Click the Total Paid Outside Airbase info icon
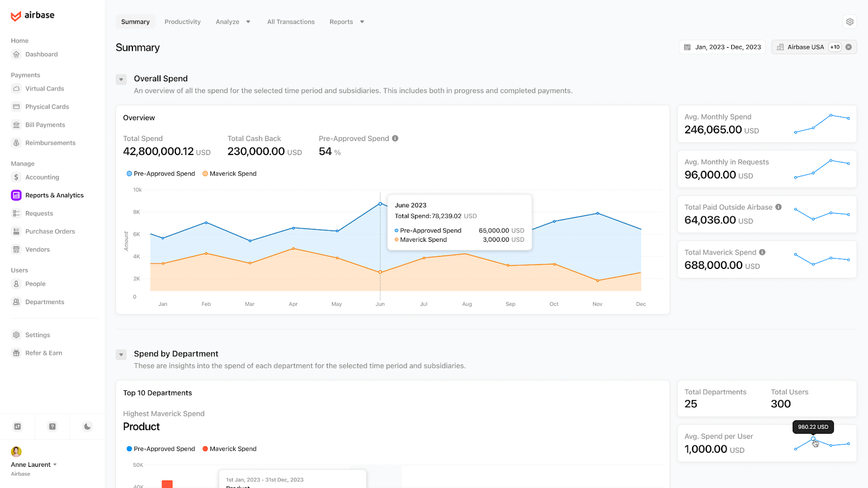Viewport: 868px width, 488px height. click(778, 207)
